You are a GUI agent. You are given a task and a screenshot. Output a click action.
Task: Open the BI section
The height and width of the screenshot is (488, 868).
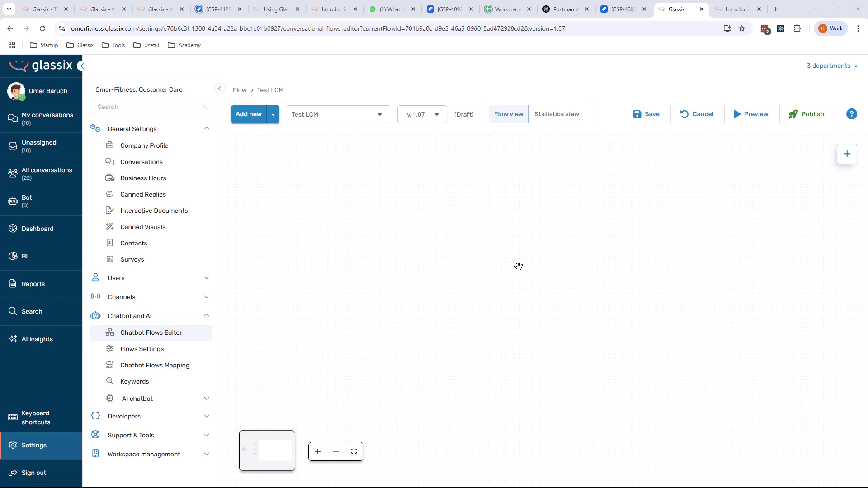point(41,256)
